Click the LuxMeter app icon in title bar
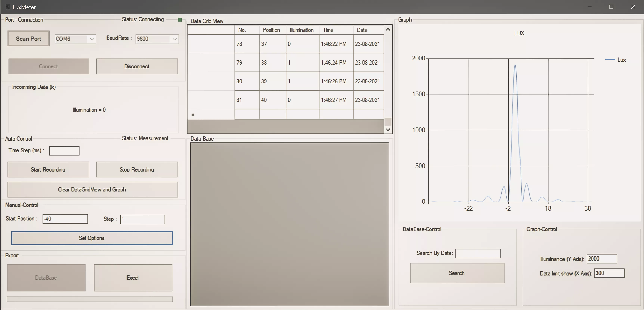644x310 pixels. [x=8, y=7]
